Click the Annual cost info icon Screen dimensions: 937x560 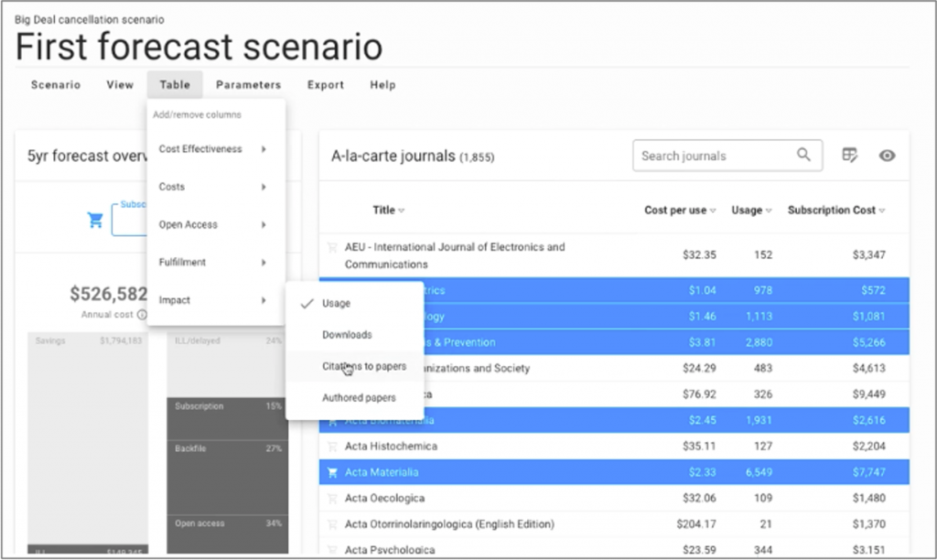142,315
